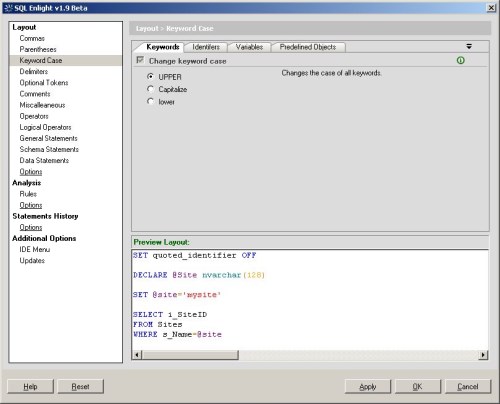The width and height of the screenshot is (500, 404).
Task: Select the UPPER radio option
Action: click(150, 77)
